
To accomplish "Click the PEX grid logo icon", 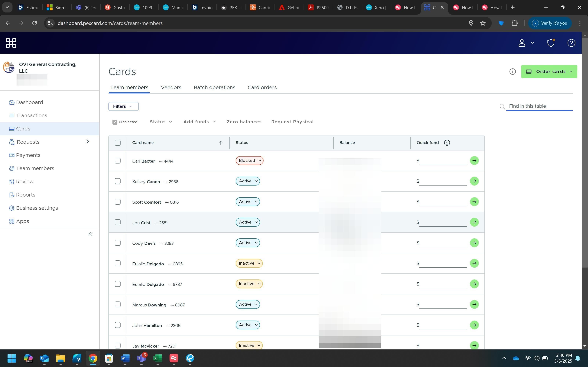I will [11, 43].
